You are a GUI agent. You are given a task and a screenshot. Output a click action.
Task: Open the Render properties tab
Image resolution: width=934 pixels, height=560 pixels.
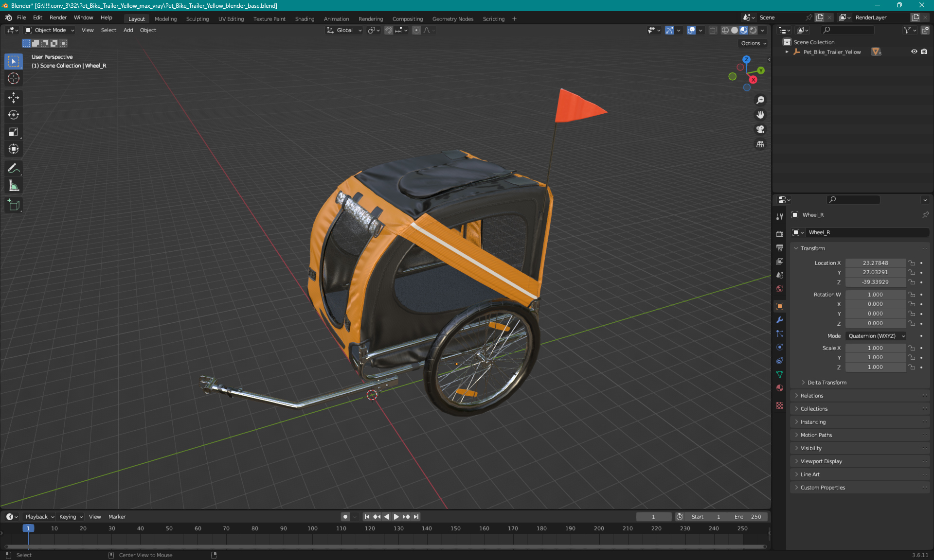point(780,234)
